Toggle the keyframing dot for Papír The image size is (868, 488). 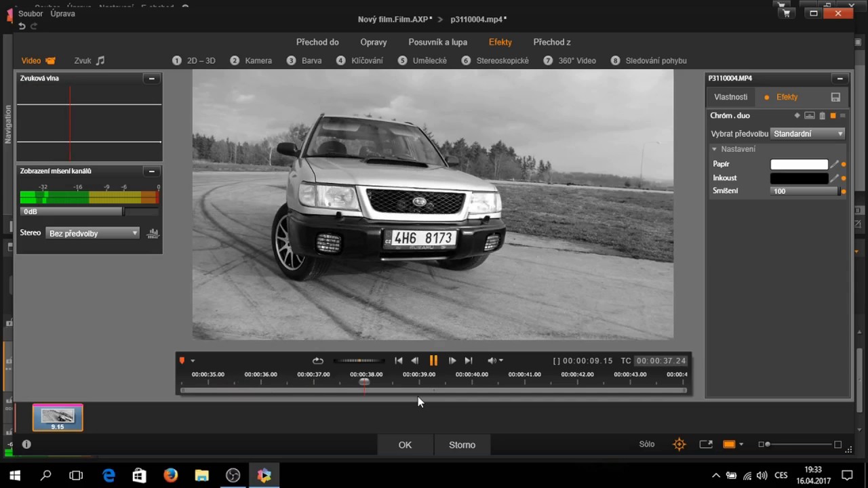844,165
